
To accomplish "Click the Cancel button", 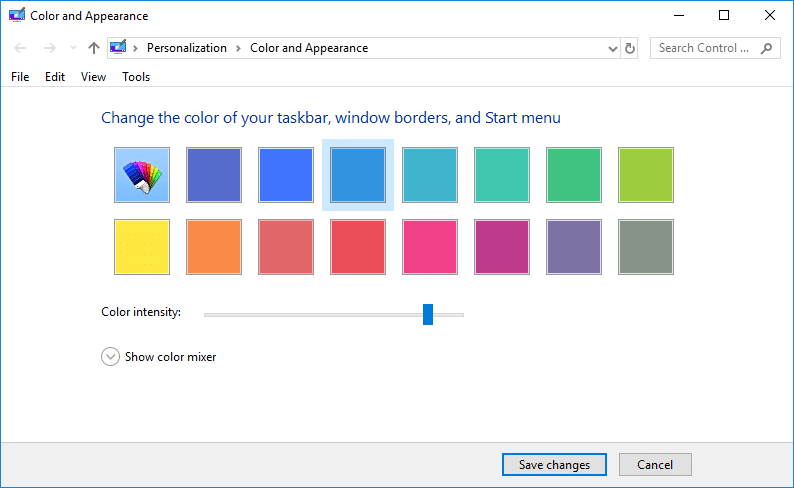I will click(655, 465).
